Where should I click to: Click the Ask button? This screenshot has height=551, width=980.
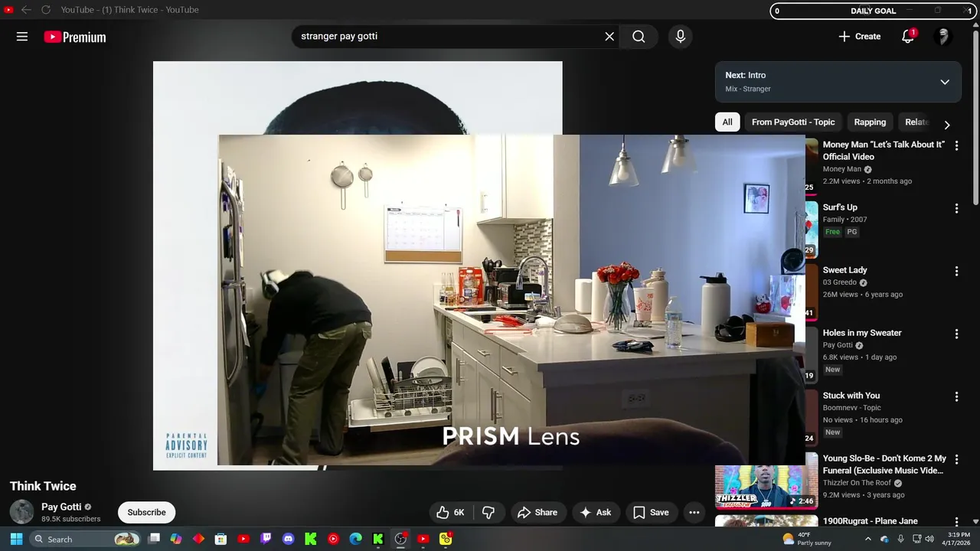pyautogui.click(x=595, y=513)
